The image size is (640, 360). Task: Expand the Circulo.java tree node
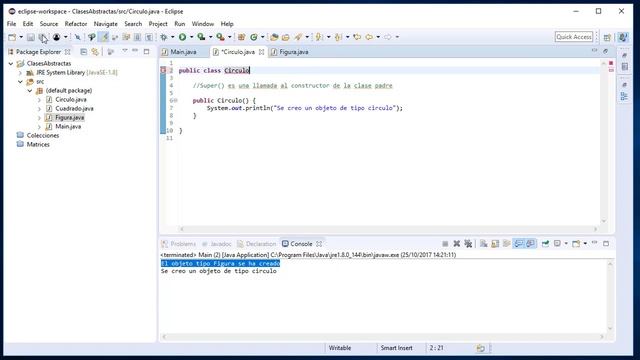point(39,100)
